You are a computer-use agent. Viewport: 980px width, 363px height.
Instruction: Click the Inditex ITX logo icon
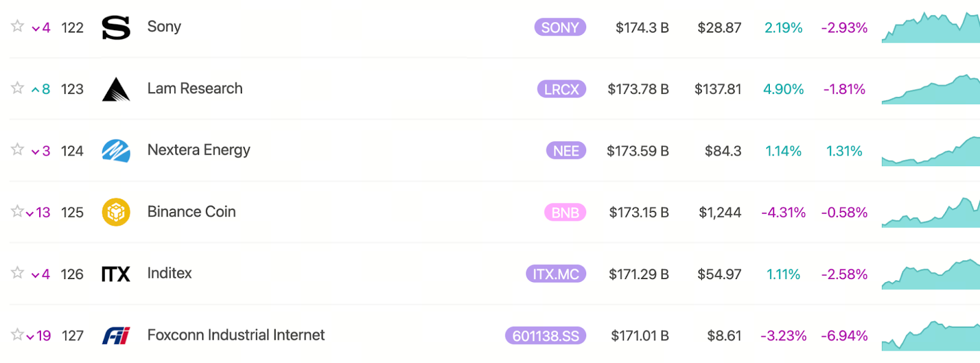point(116,274)
